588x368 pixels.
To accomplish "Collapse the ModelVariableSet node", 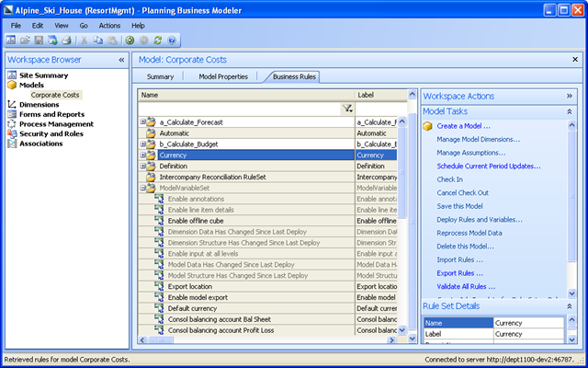I will click(143, 188).
